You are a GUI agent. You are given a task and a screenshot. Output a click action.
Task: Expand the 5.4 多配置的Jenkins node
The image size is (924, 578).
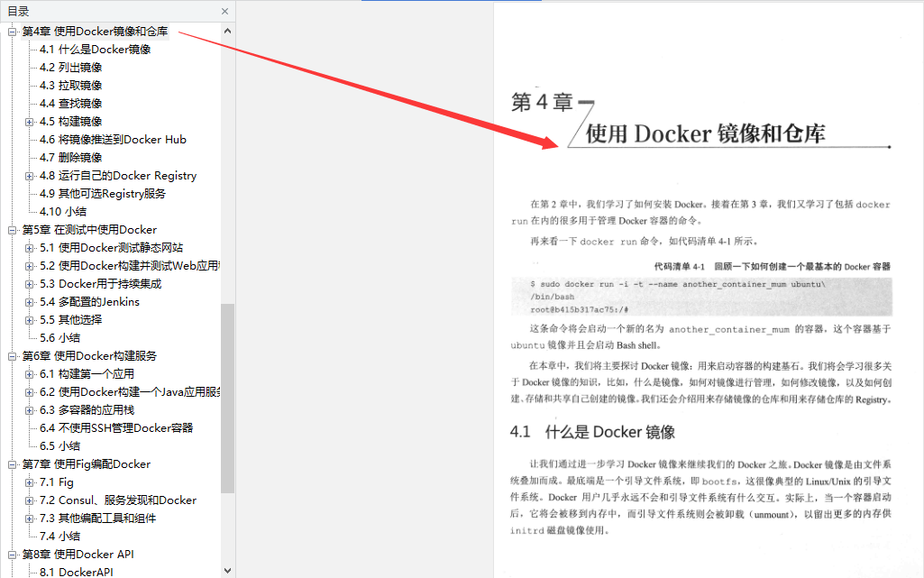30,302
